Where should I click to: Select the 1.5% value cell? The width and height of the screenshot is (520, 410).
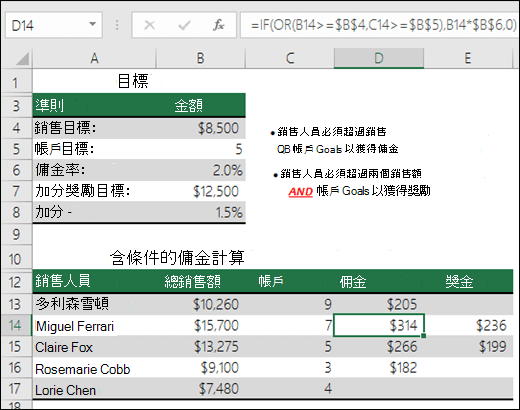201,212
